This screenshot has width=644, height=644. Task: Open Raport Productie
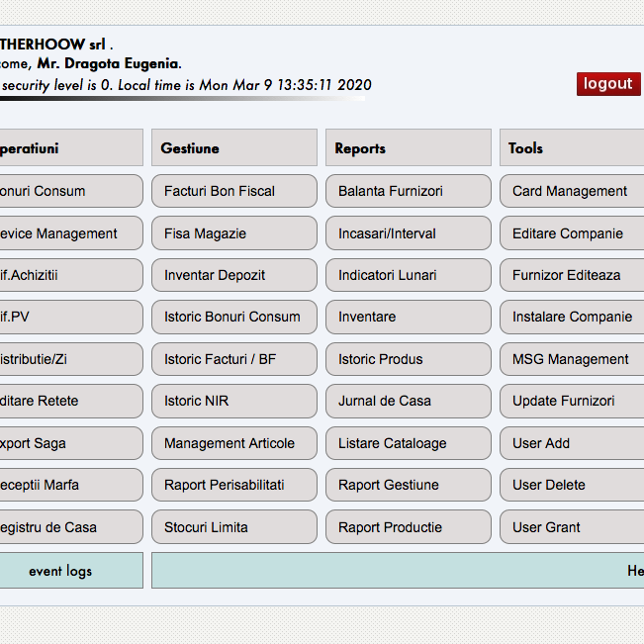[408, 527]
